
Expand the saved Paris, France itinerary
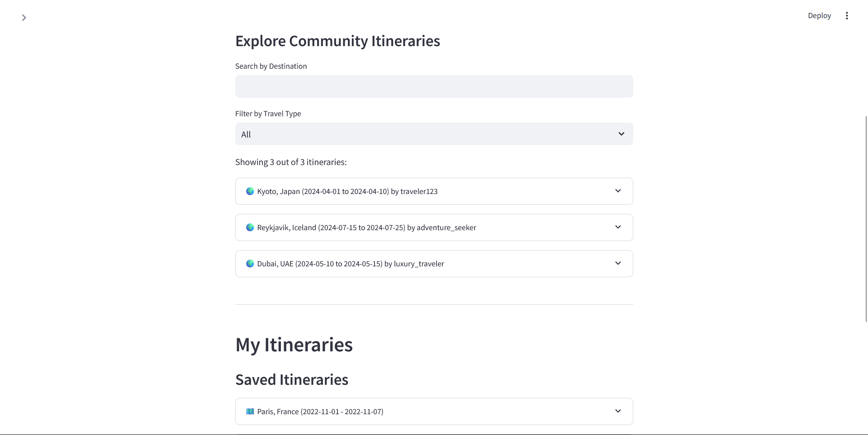tap(320, 411)
